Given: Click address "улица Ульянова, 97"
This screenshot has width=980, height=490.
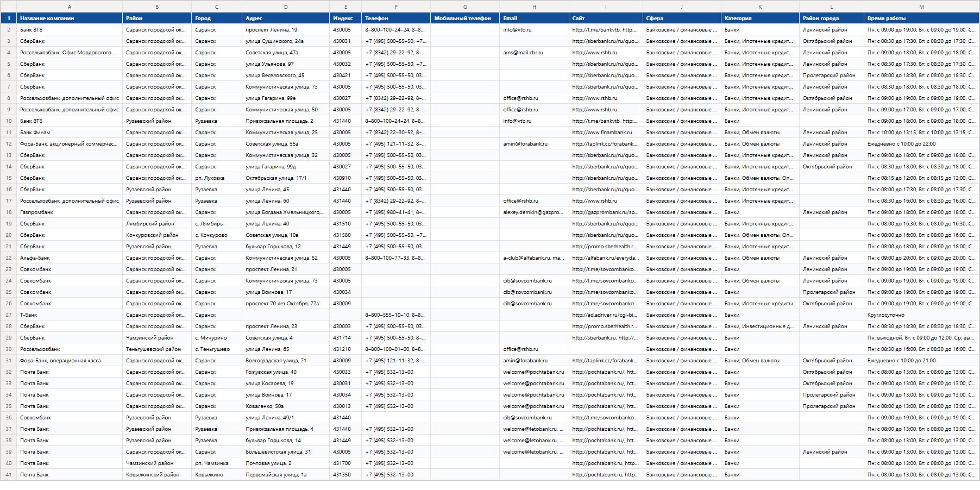Looking at the screenshot, I should 286,64.
